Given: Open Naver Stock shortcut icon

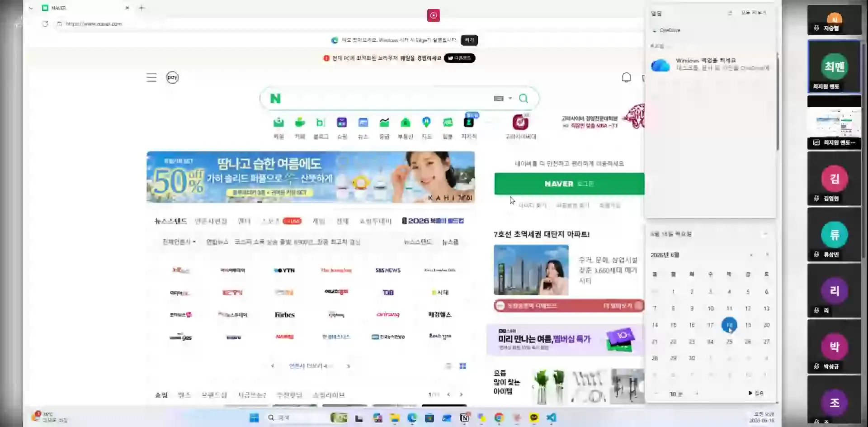Looking at the screenshot, I should pyautogui.click(x=384, y=123).
